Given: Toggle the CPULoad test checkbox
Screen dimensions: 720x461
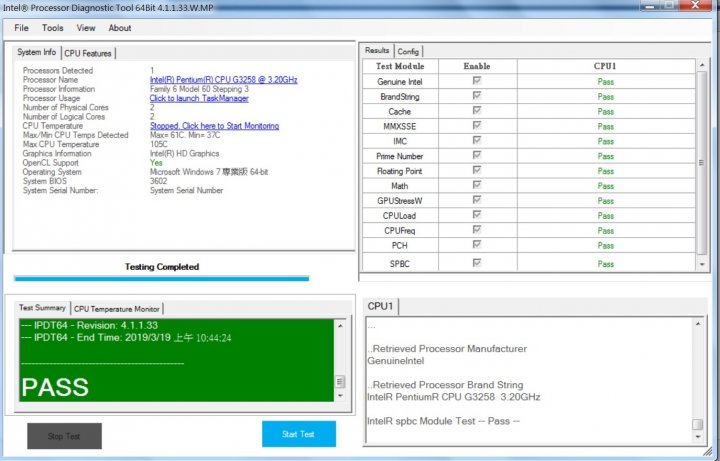Looking at the screenshot, I should click(477, 215).
